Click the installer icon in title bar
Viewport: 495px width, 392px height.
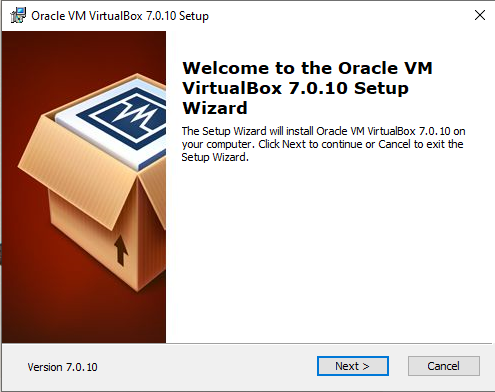click(18, 15)
